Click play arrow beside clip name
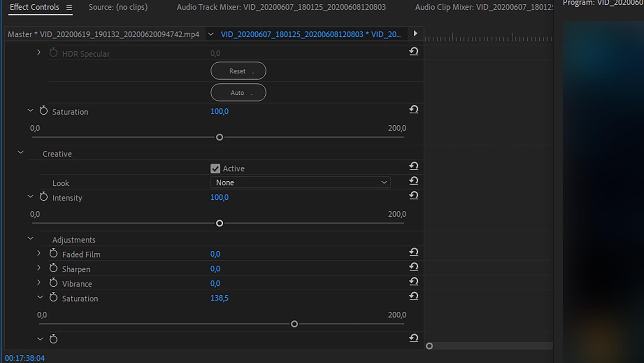The width and height of the screenshot is (644, 363). (x=415, y=33)
